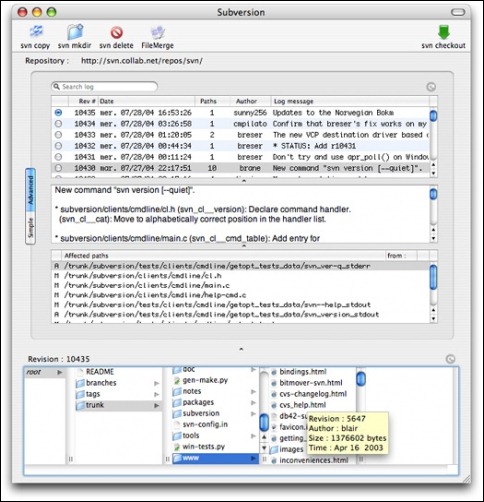Click the bitmover-svn.html file icon
The width and height of the screenshot is (484, 502).
274,383
